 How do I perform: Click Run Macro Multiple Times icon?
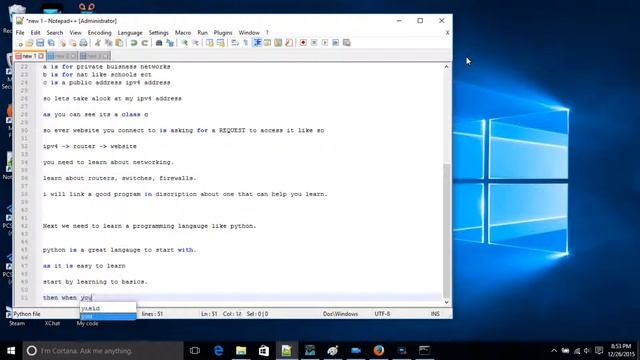(336, 43)
